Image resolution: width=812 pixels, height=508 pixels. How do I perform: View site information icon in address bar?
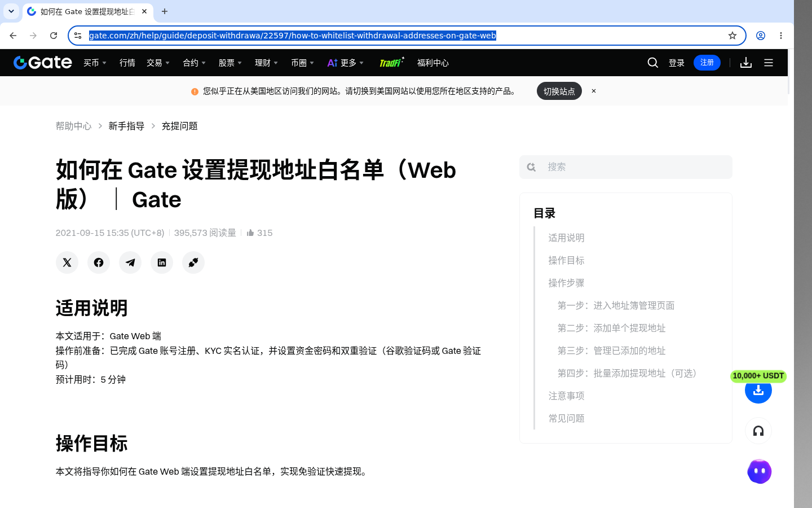click(x=78, y=36)
